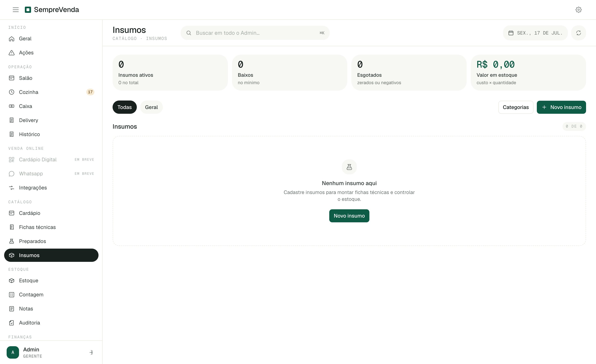Toggle the hamburger menu icon
596x364 pixels.
[16, 10]
